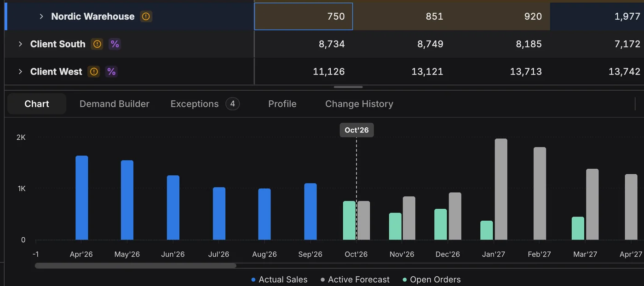The height and width of the screenshot is (286, 644).
Task: Select Client West cell 13,742
Action: click(597, 72)
